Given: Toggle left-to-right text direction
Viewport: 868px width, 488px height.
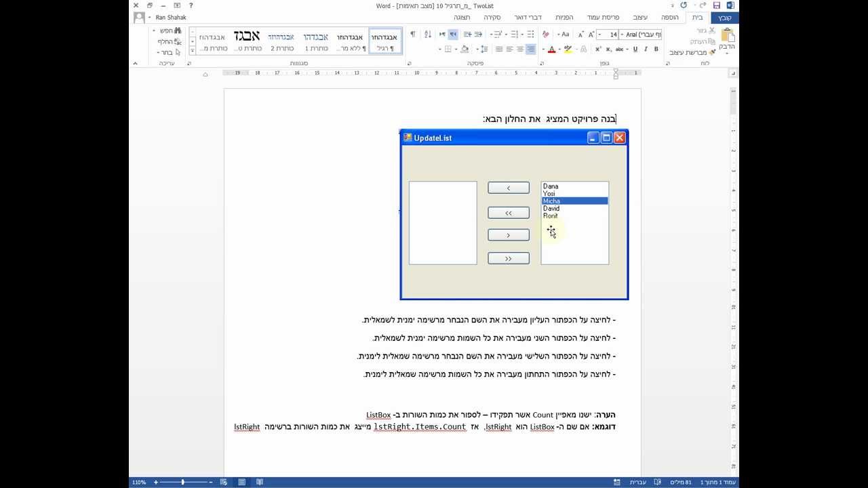Looking at the screenshot, I should coord(442,35).
